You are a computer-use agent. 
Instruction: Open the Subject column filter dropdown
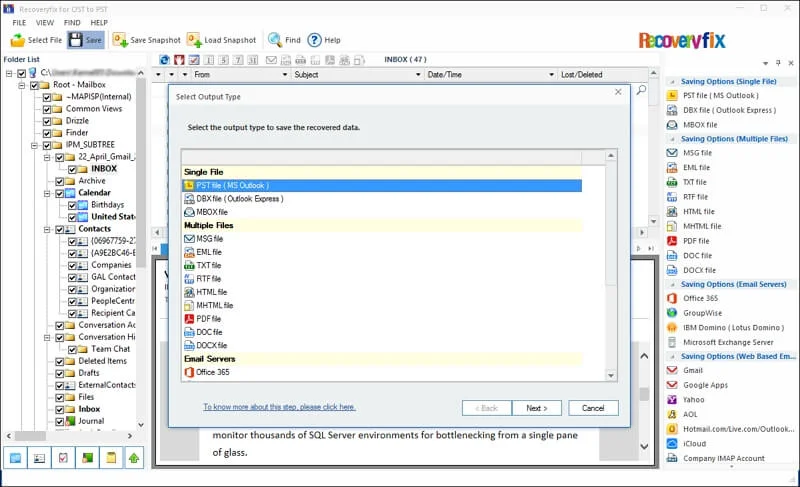(418, 74)
